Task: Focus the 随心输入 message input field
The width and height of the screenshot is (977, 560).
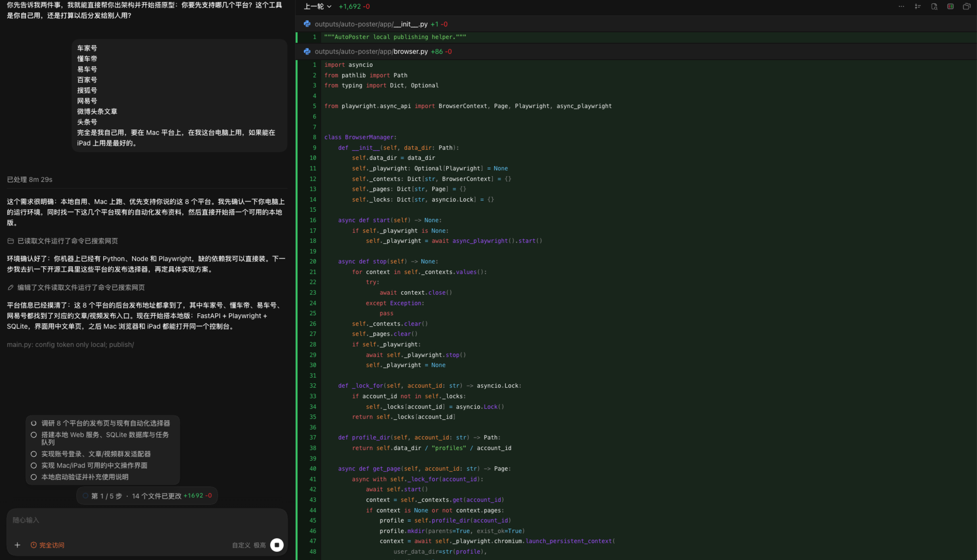Action: [147, 520]
